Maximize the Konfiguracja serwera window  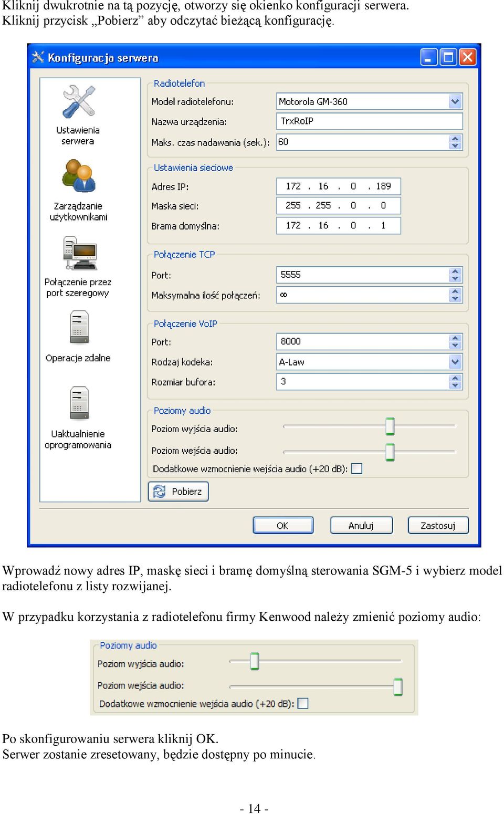click(x=448, y=57)
